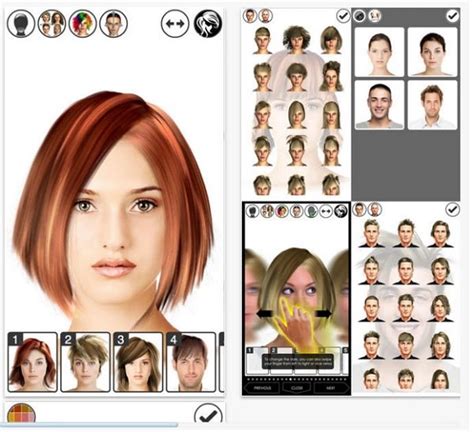474x432 pixels.
Task: Choose middle hairstyle in third row of women's grid
Action: click(296, 115)
